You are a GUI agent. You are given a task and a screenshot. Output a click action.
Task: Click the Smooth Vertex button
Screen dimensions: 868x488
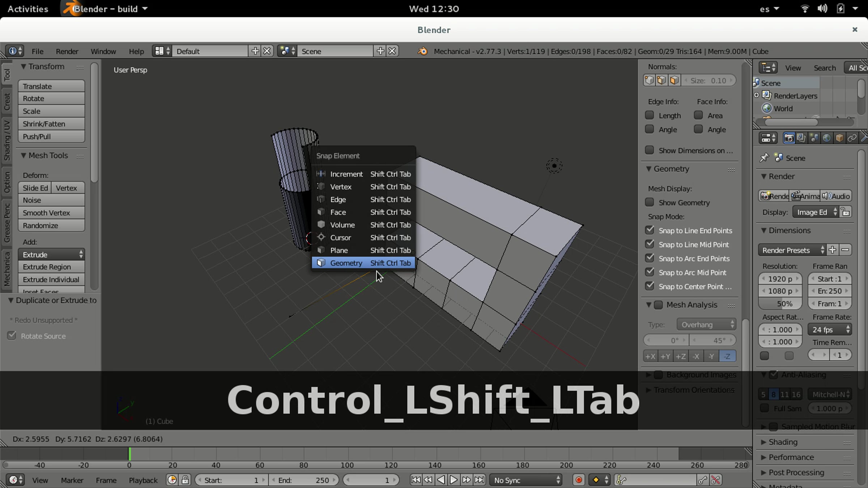(x=51, y=213)
